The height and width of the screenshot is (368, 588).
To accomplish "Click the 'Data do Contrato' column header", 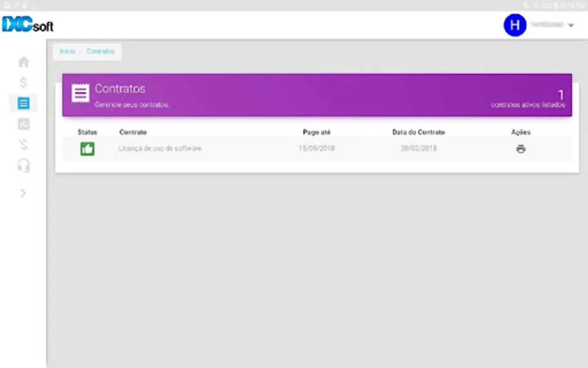I will coord(419,132).
